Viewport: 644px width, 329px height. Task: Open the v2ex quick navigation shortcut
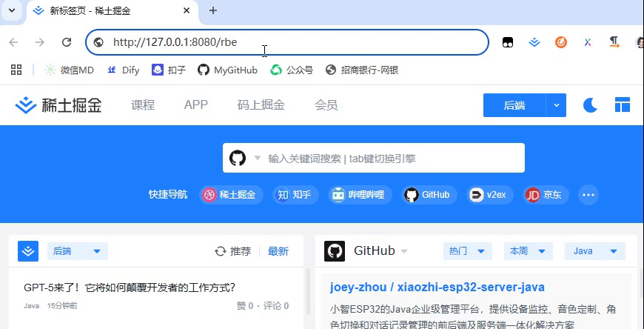pyautogui.click(x=490, y=195)
